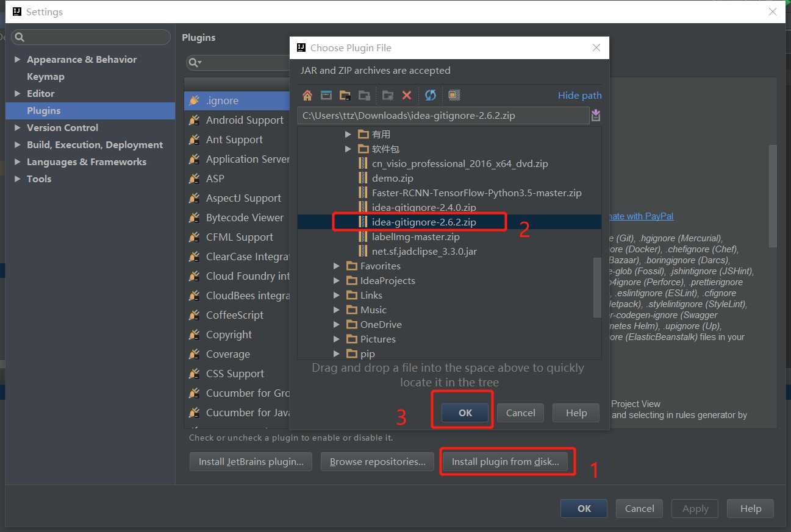Screen dimensions: 791x532
Task: Click the archive icon of labelImg-master.zip
Action: point(363,237)
